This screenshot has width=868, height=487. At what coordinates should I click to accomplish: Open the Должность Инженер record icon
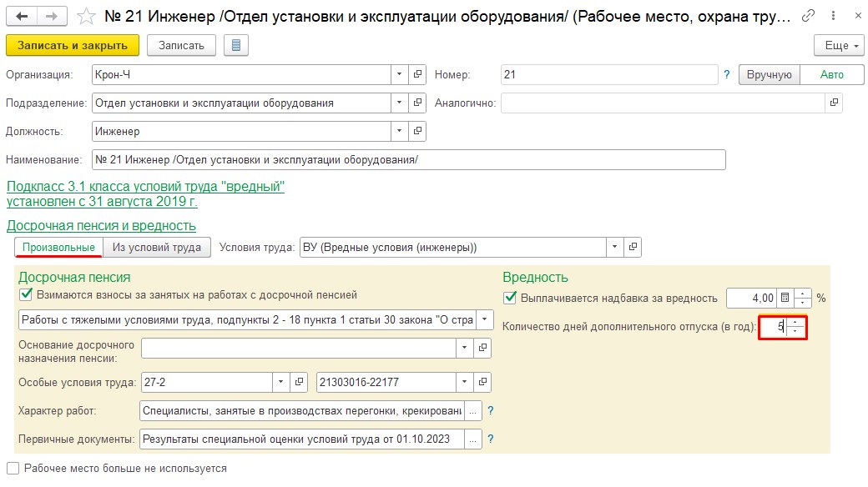pyautogui.click(x=418, y=131)
